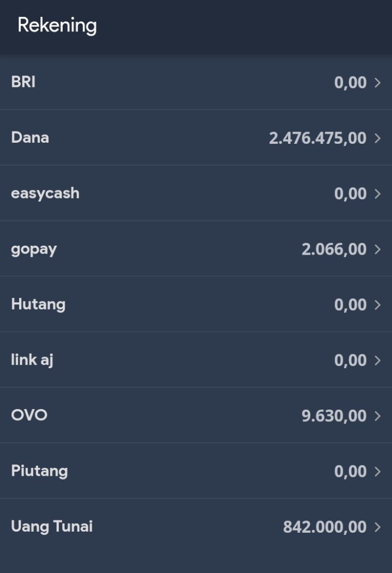Select the easycash account label
Viewport: 392px width, 573px height.
coord(45,193)
